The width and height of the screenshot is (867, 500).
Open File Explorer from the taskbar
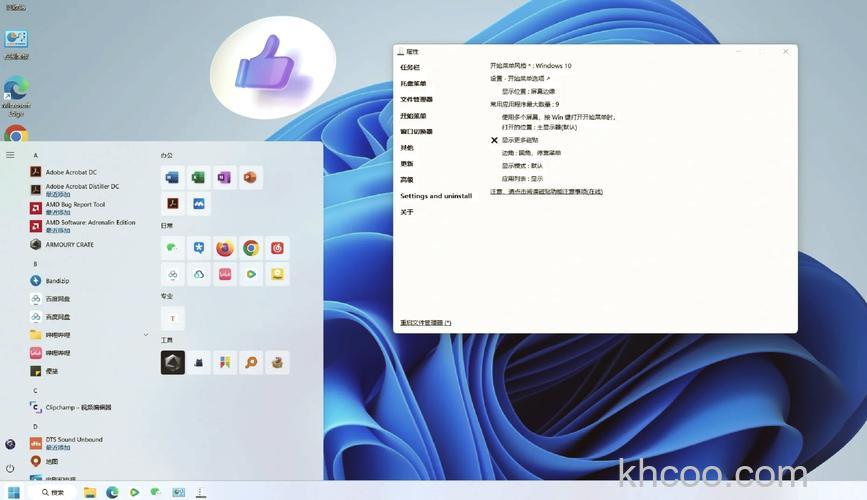90,492
